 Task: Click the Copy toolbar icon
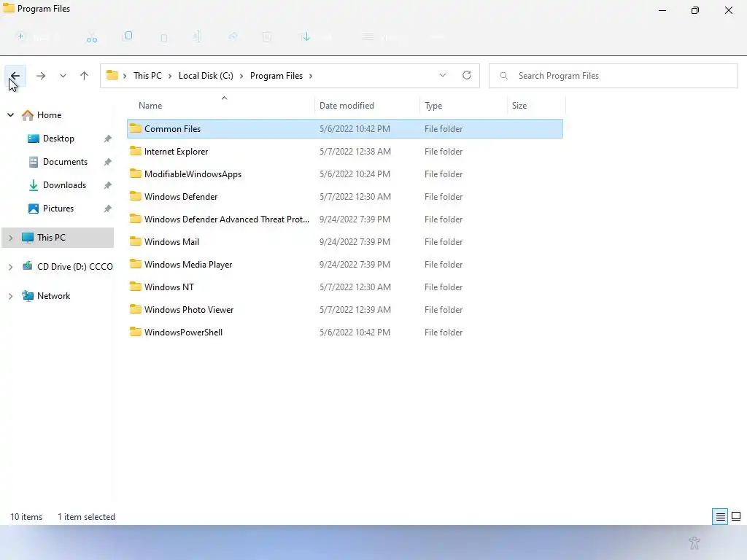(128, 36)
